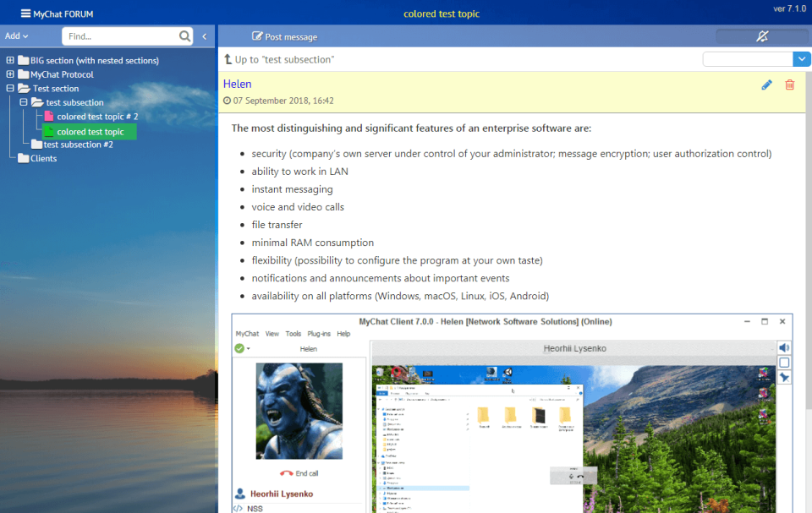Click the Clients folder icon

point(24,159)
